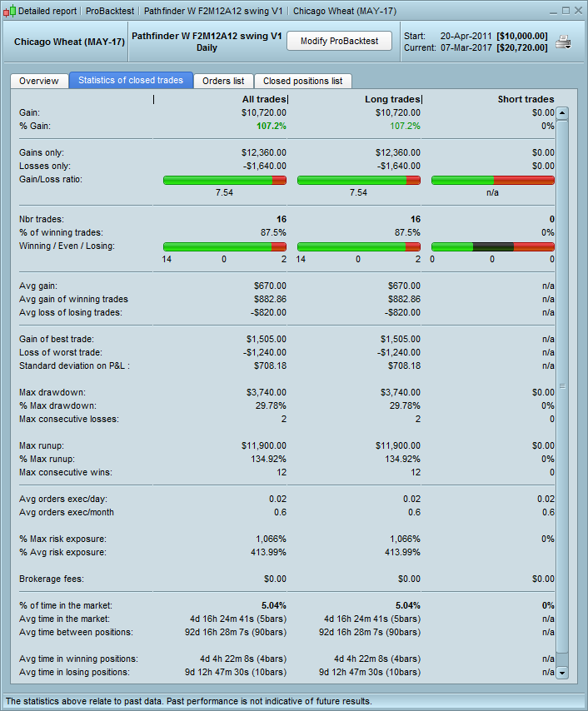The width and height of the screenshot is (588, 711).
Task: Click the Short trades column header
Action: tap(526, 99)
